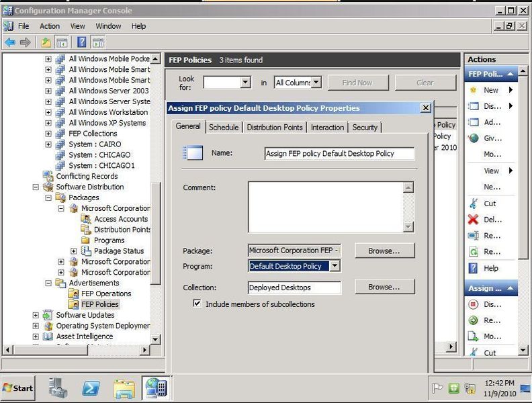Click inside the Comment text box

pos(326,208)
